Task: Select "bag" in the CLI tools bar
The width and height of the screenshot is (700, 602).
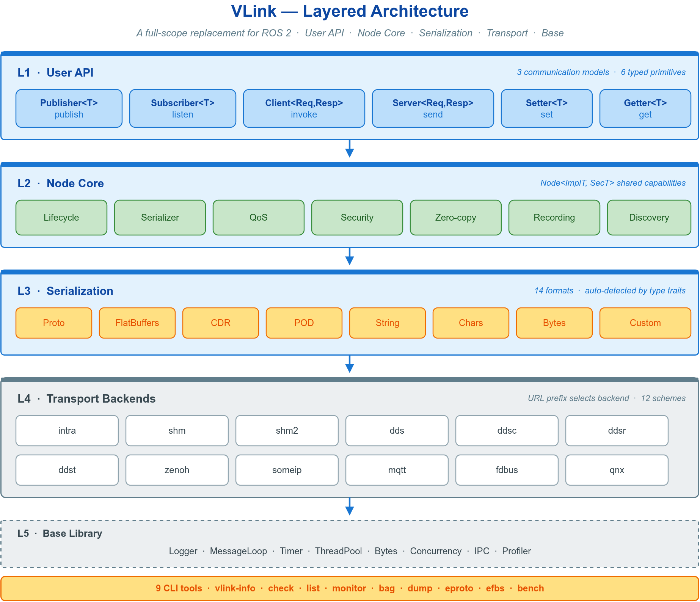Action: [x=387, y=588]
